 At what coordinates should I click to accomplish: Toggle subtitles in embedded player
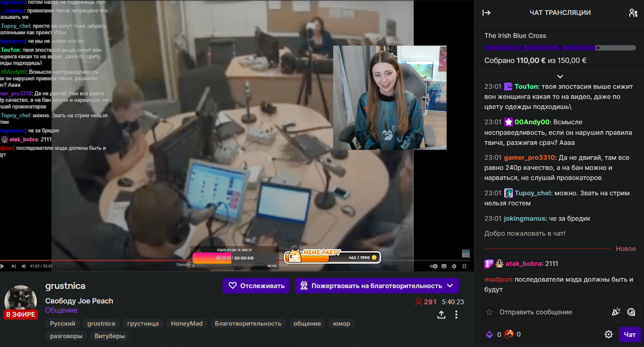(444, 266)
